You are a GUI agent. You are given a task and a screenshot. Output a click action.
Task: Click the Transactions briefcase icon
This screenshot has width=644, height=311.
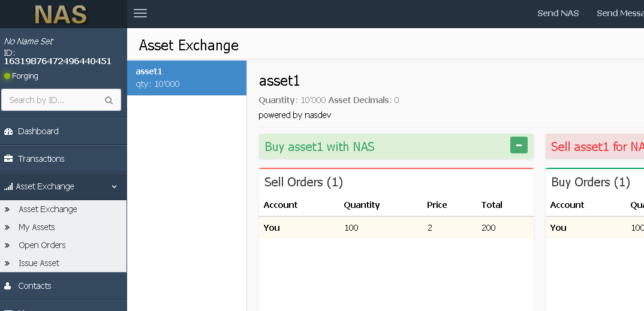(8, 159)
